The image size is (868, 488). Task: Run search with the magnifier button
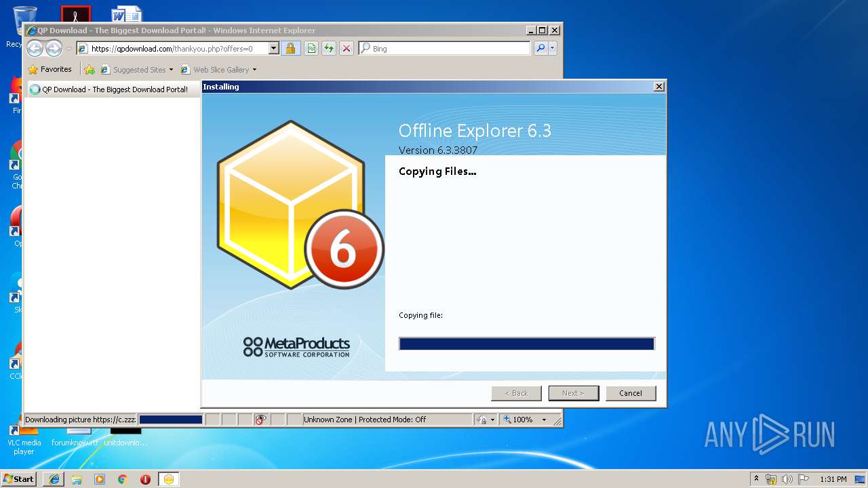pyautogui.click(x=540, y=48)
